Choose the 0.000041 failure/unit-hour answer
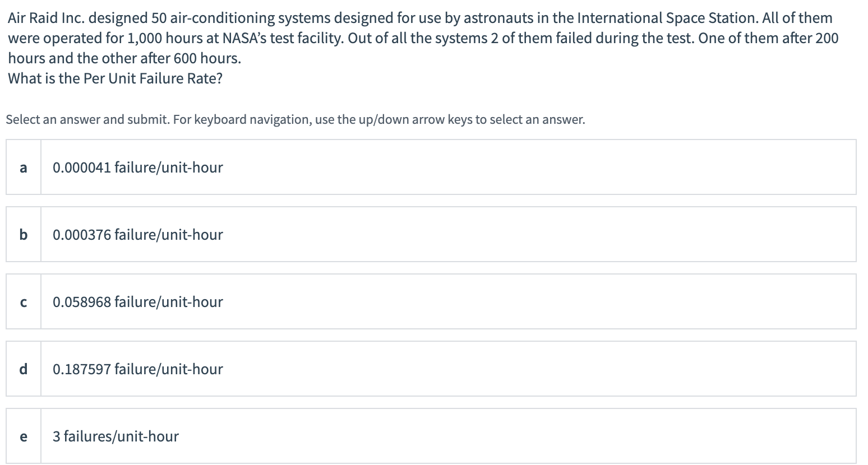Viewport: 868px width, 465px height. coord(137,168)
